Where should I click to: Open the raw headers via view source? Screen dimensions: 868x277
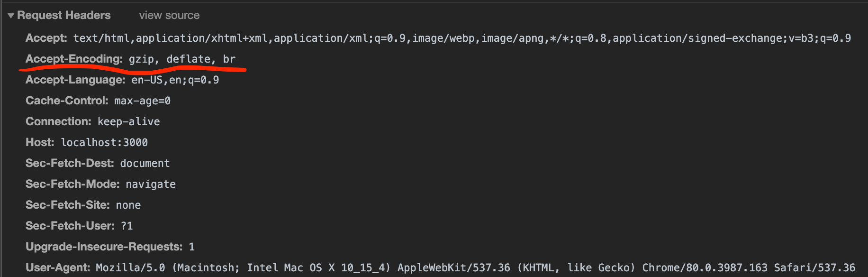tap(169, 15)
